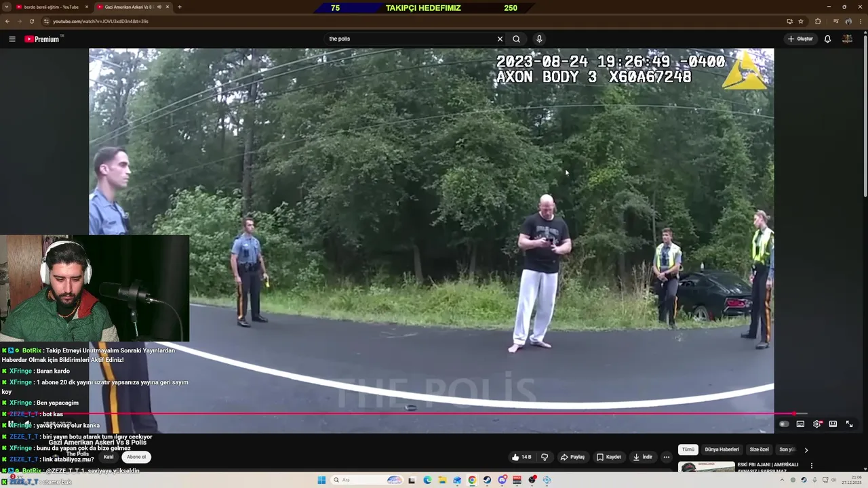
Task: Open the browser extensions puzzle icon
Action: [818, 21]
